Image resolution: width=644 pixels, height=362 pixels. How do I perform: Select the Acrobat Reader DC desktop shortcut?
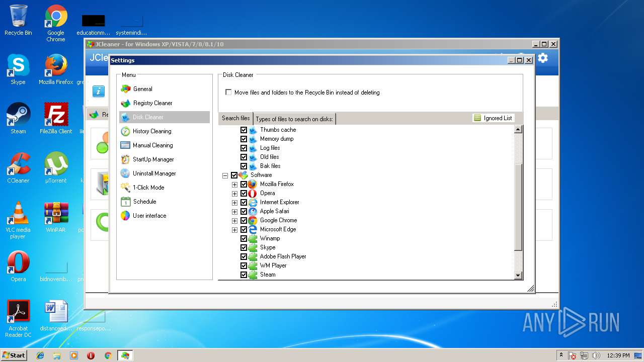18,319
